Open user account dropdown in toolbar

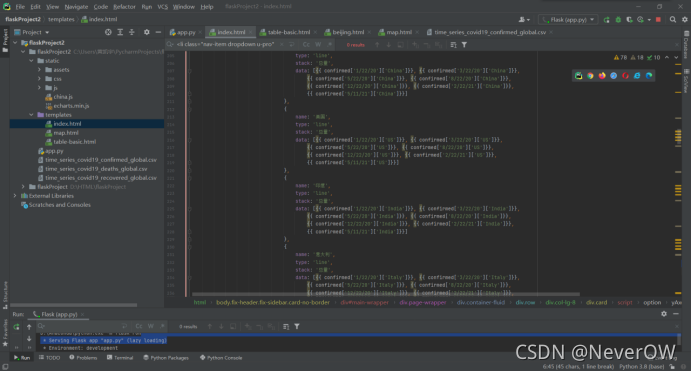click(x=524, y=20)
